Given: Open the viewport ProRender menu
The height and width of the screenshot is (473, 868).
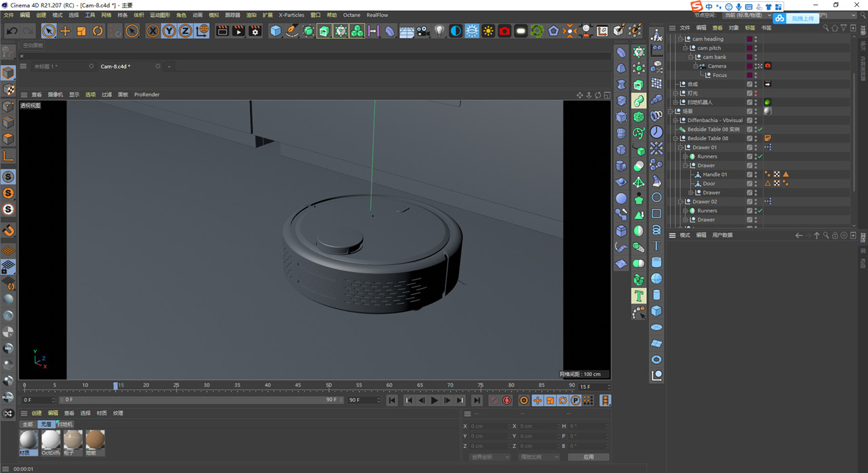Looking at the screenshot, I should tap(146, 95).
